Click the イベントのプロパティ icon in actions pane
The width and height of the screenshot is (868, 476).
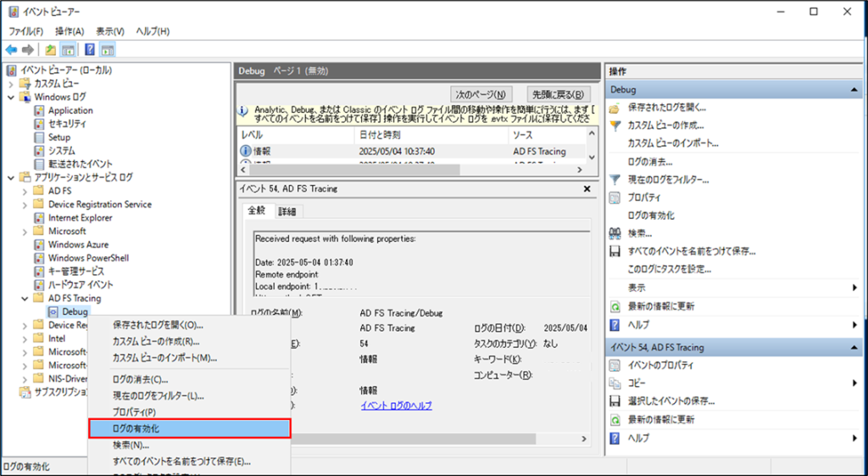(x=615, y=366)
